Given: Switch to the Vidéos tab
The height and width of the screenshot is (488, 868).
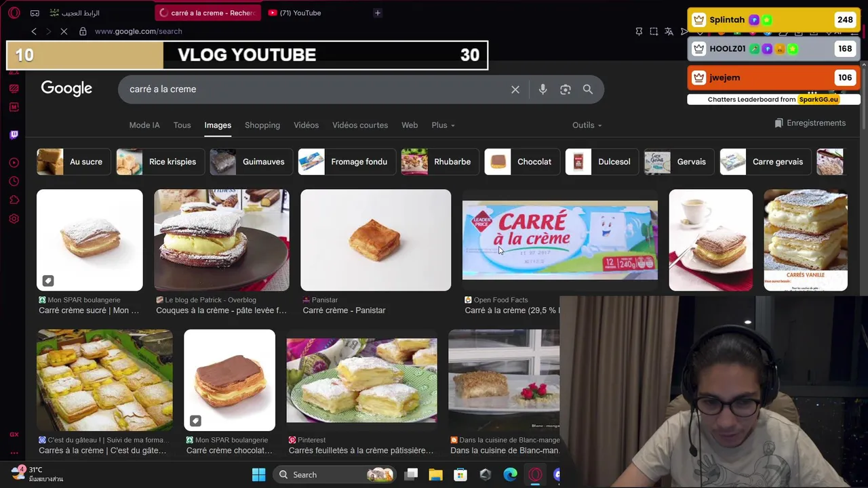Looking at the screenshot, I should point(306,125).
